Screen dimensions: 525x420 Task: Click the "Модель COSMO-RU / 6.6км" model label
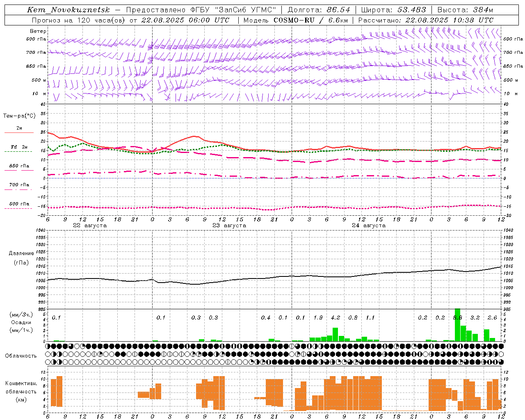click(x=296, y=20)
